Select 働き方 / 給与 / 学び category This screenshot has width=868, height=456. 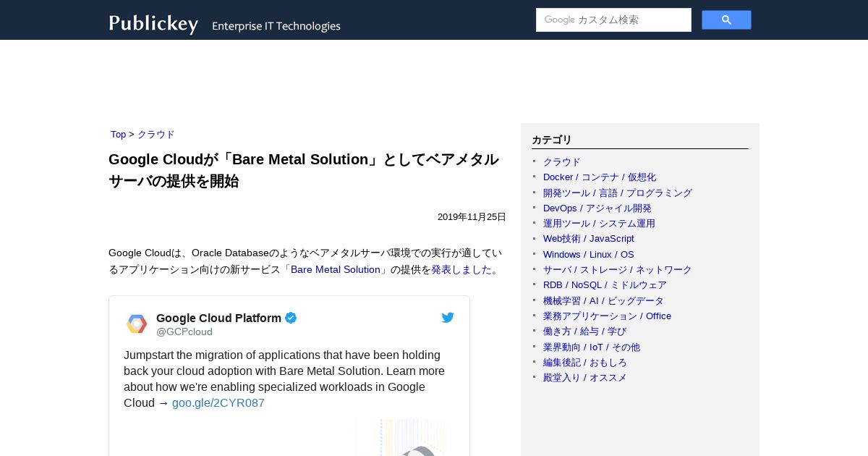[585, 332]
